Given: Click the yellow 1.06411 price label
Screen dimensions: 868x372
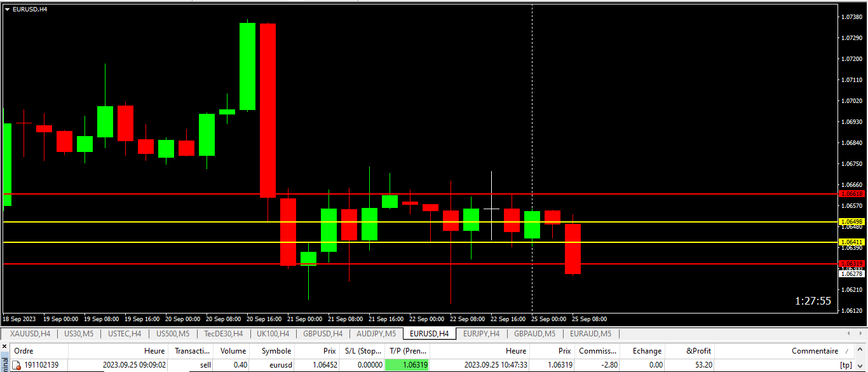Looking at the screenshot, I should 852,242.
